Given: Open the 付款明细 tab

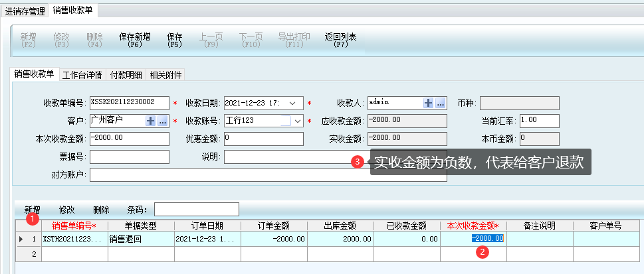Looking at the screenshot, I should pos(126,75).
